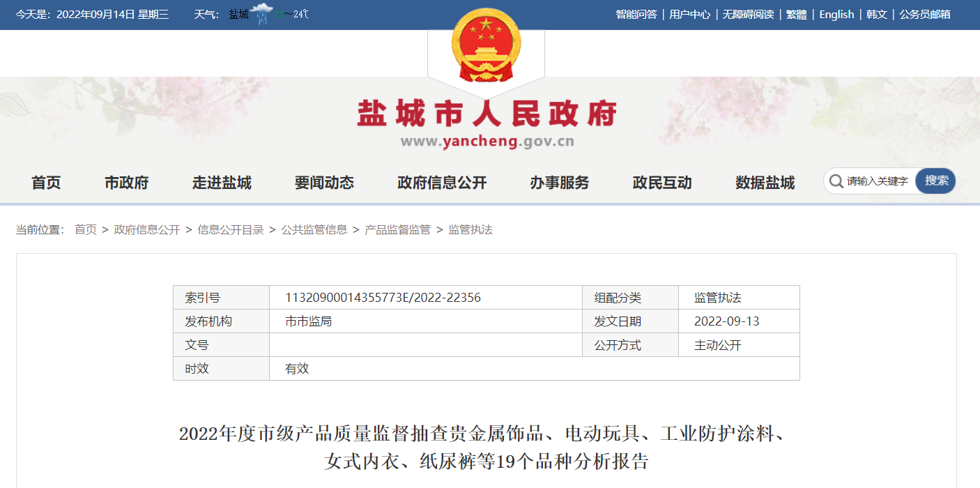Click the 发布机构 label cell
The image size is (980, 488).
(221, 321)
